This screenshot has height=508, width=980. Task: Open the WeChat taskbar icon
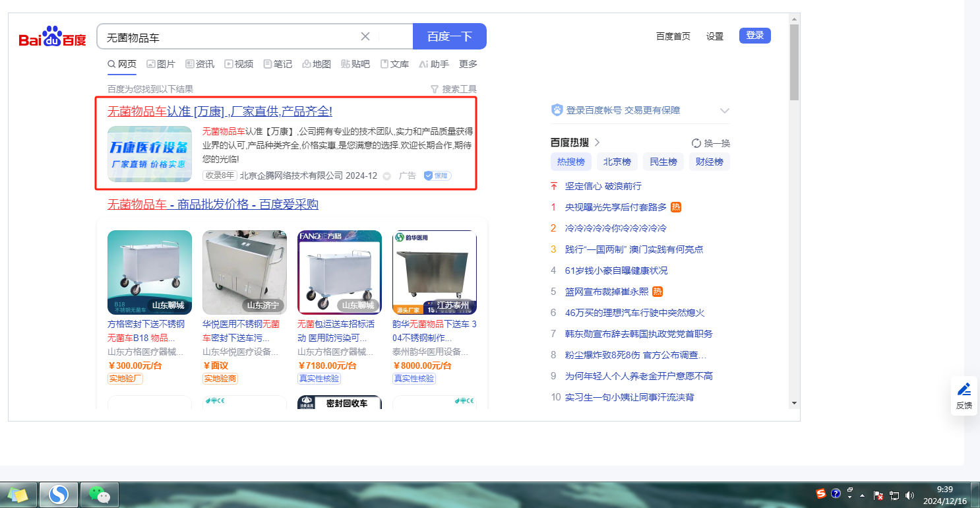click(100, 493)
